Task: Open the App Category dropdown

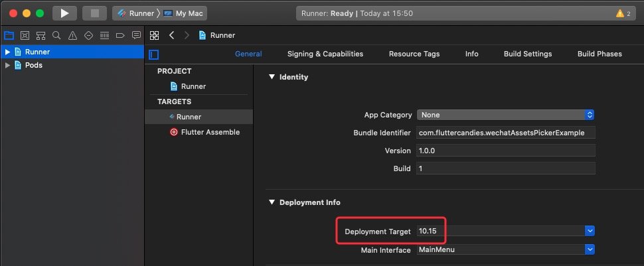Action: tap(506, 115)
